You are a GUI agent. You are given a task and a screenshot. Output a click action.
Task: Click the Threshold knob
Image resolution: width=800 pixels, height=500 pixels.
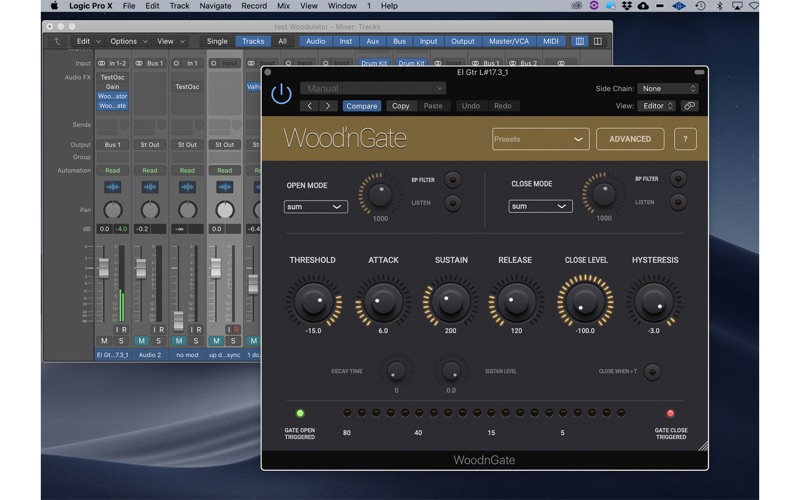click(x=313, y=301)
